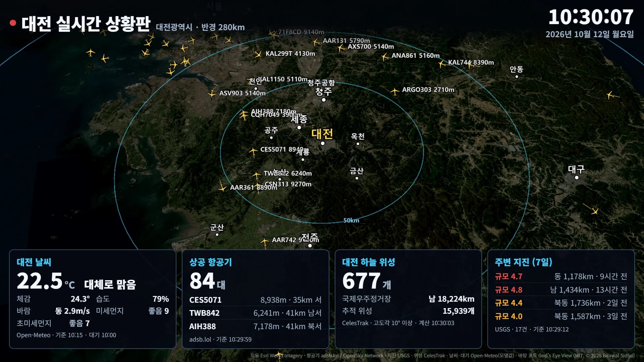Viewport: 644px width, 362px height.
Task: Click the 대전 실시간 상황판 title
Action: tap(86, 23)
